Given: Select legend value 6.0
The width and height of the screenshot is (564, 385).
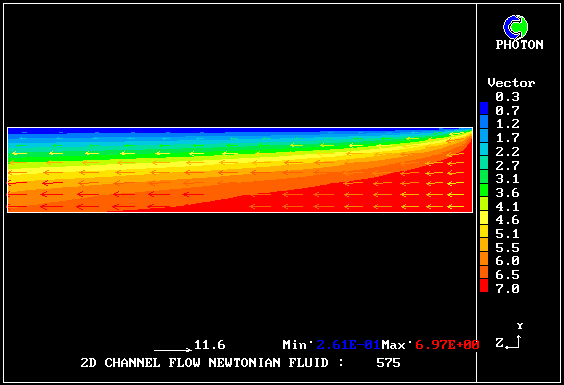Looking at the screenshot, I should pos(507,261).
